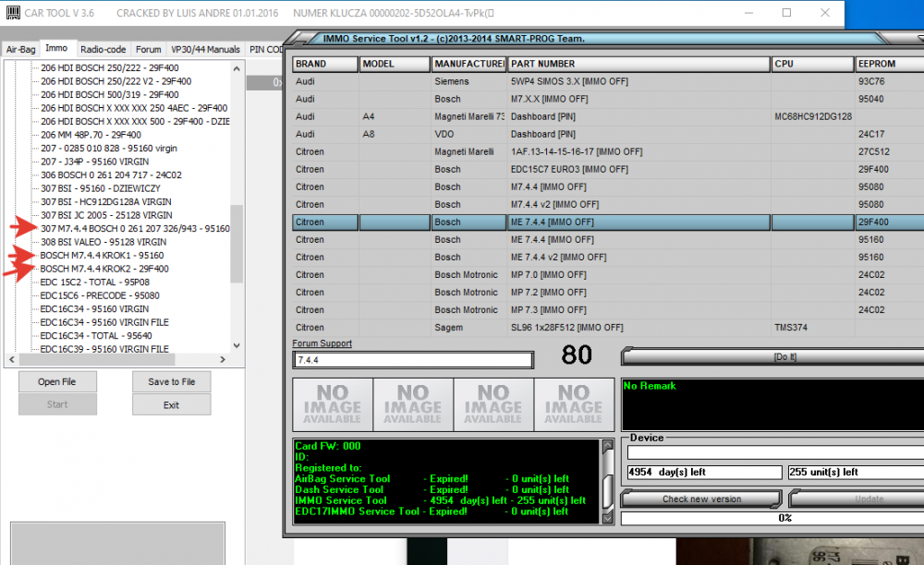Select 'BOSCH M7.4.4 KROK2 - 29F400'

pyautogui.click(x=104, y=269)
